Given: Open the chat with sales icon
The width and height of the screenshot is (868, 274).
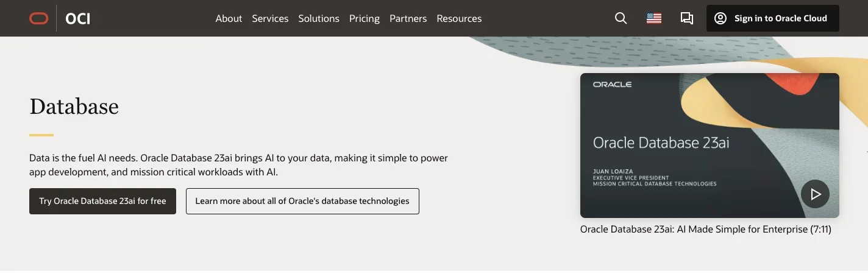Looking at the screenshot, I should pyautogui.click(x=687, y=18).
